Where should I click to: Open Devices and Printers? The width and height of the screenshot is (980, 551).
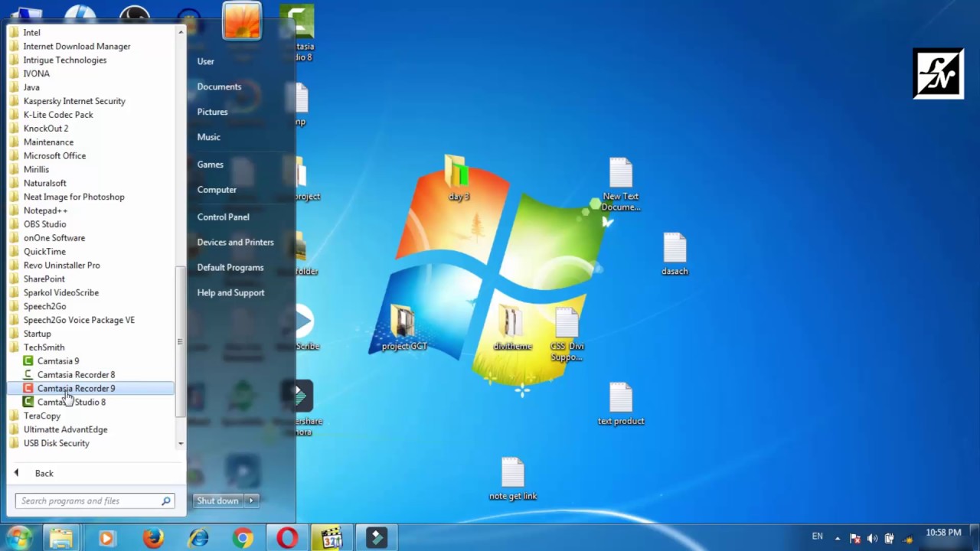coord(235,243)
